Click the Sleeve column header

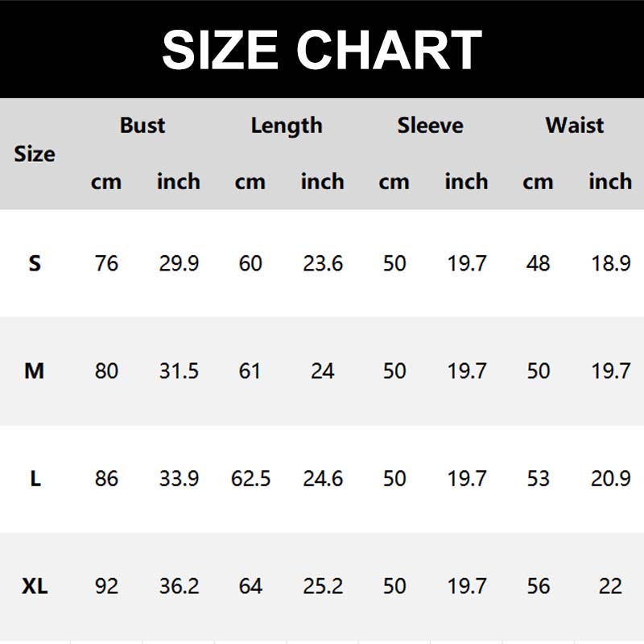(x=430, y=126)
